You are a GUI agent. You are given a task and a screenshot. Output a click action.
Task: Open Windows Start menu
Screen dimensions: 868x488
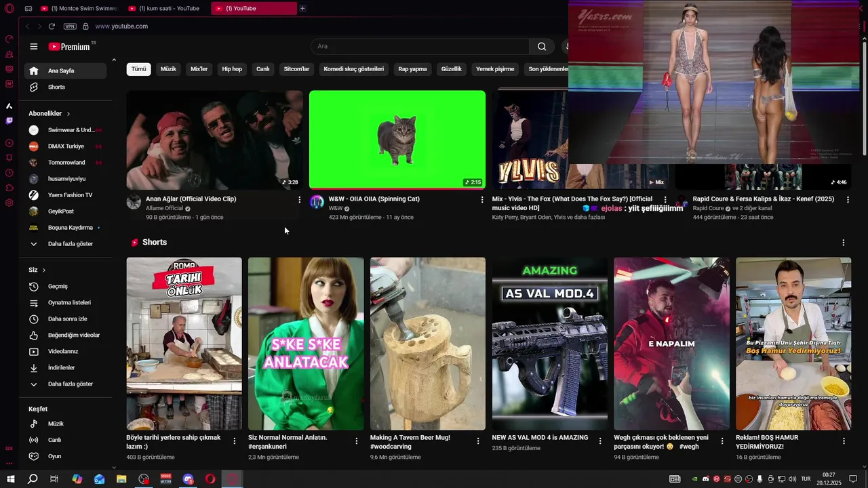10,479
